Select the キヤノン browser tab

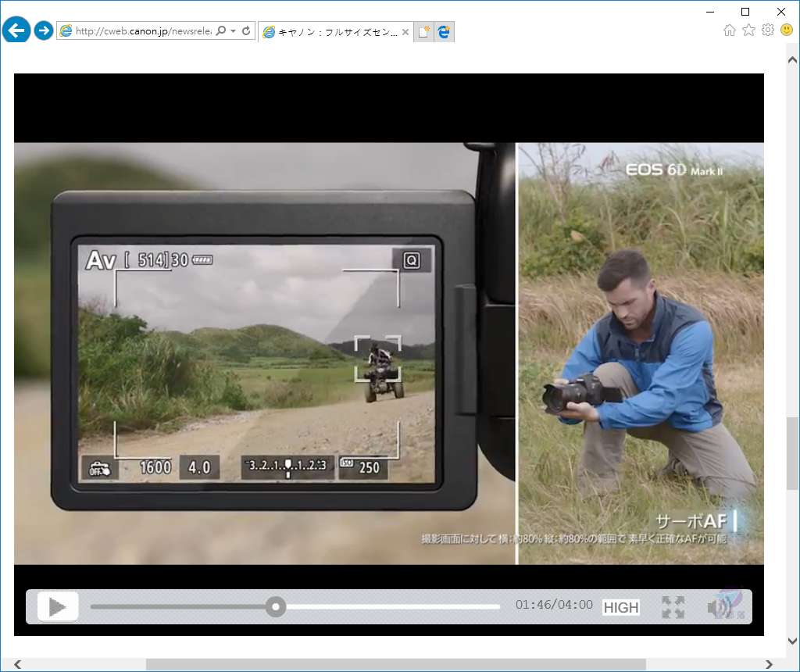336,32
